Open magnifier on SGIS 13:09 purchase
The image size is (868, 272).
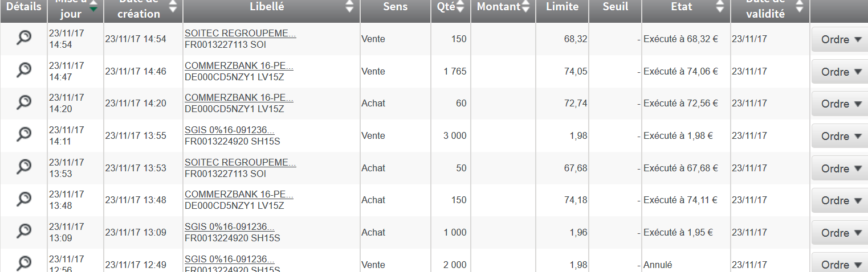pos(23,231)
